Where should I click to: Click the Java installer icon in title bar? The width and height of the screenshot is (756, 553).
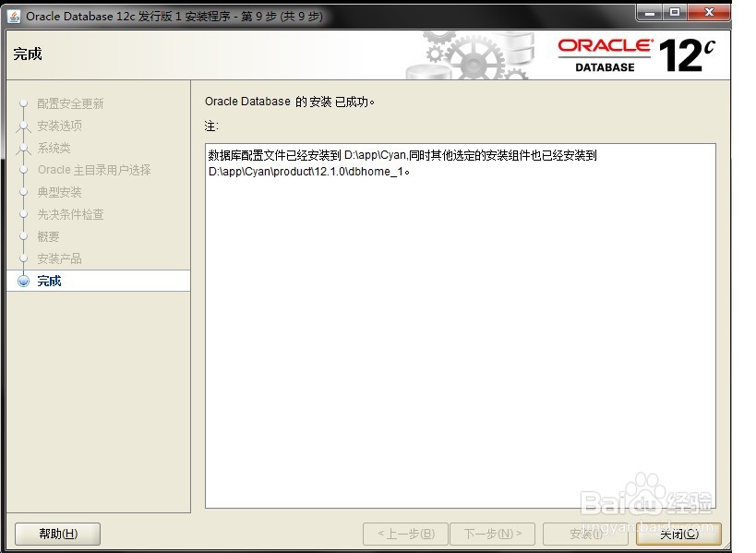(14, 17)
